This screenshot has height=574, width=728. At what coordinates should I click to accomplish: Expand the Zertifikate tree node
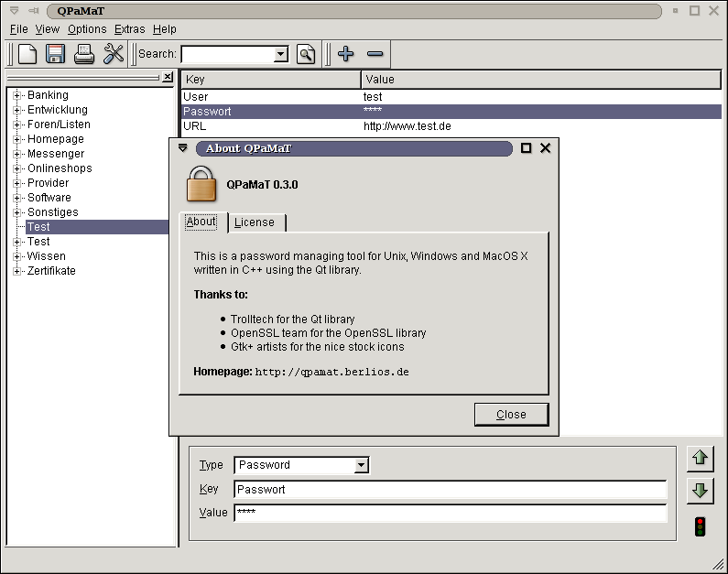tap(17, 271)
